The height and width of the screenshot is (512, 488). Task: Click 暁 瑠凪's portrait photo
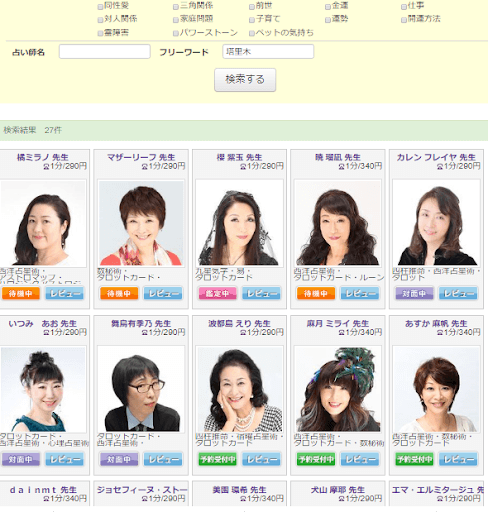coord(338,223)
